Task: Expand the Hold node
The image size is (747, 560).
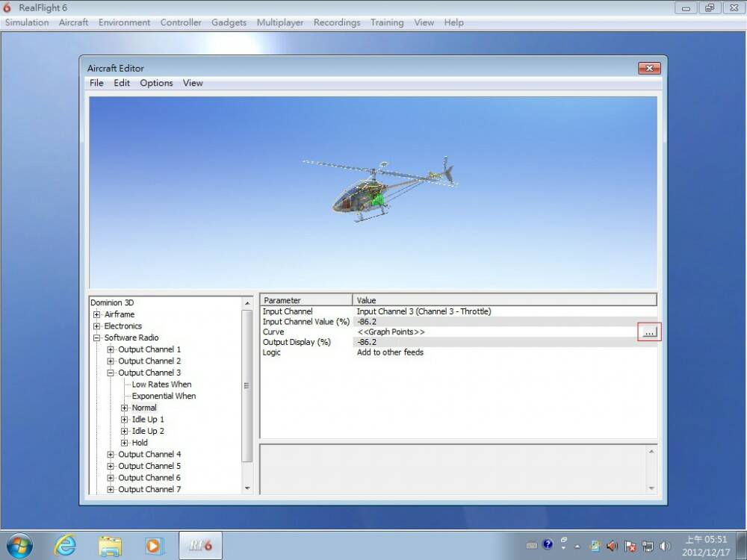Action: [x=124, y=443]
